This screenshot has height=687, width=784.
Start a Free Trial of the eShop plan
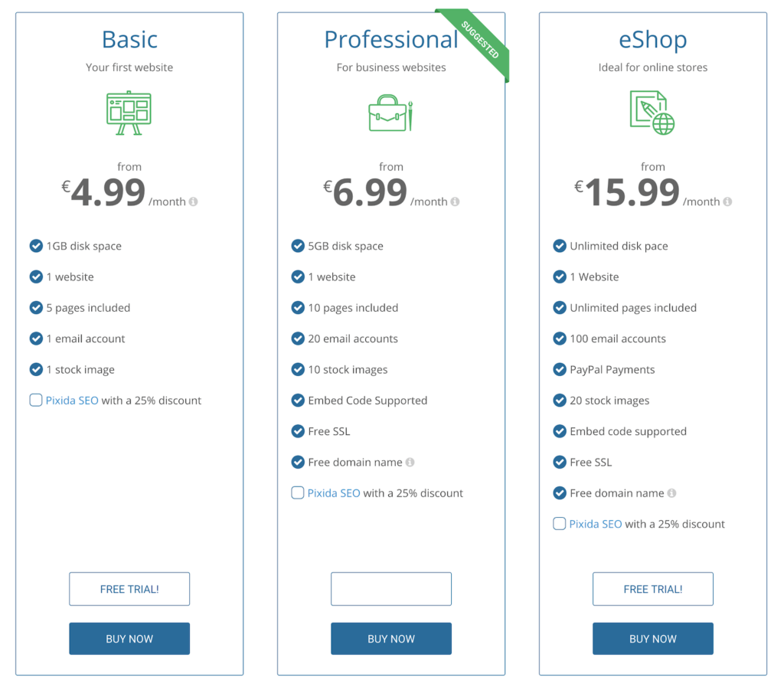pos(653,588)
